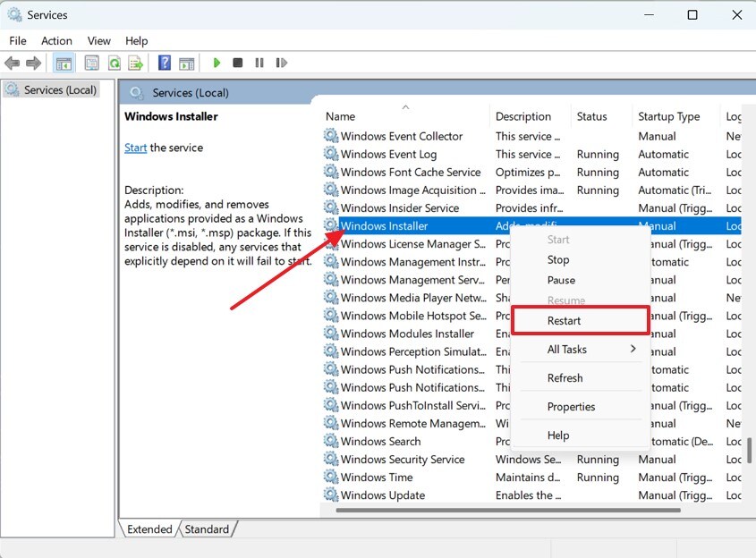The image size is (756, 558).
Task: Switch to the Extended tab
Action: coord(149,529)
